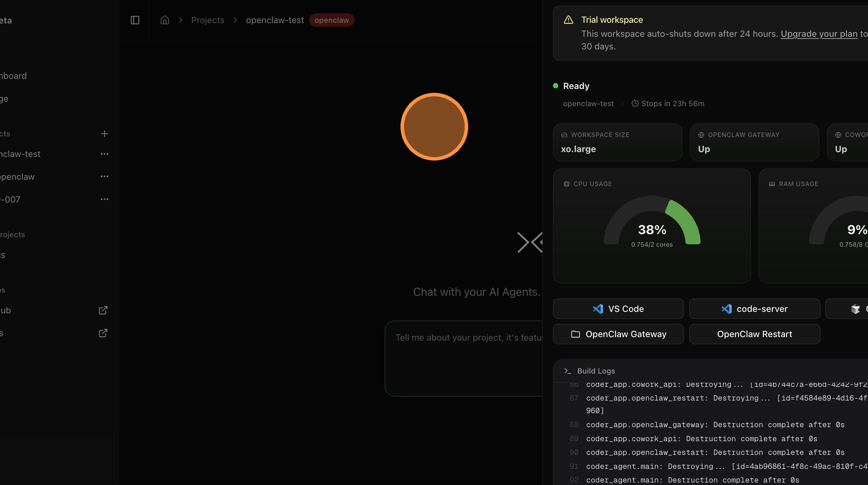Open OpenClaw Gateway
The width and height of the screenshot is (868, 485).
point(618,334)
